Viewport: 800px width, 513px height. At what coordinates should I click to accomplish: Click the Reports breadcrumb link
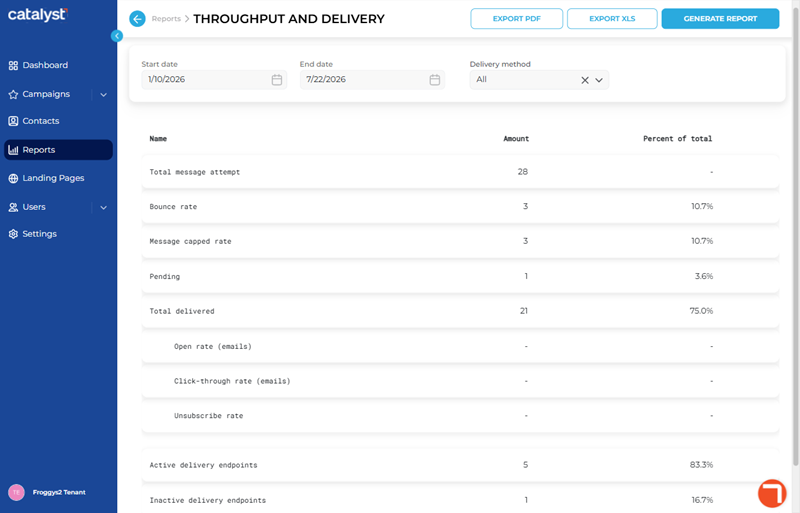point(166,19)
